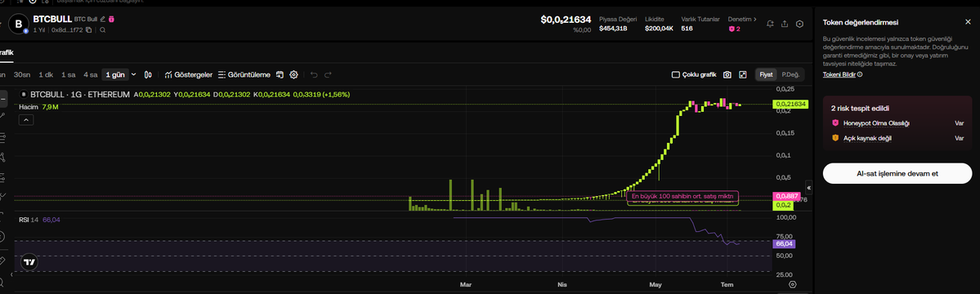The height and width of the screenshot is (294, 980).
Task: Open token settings hexagon icon
Action: click(x=799, y=24)
